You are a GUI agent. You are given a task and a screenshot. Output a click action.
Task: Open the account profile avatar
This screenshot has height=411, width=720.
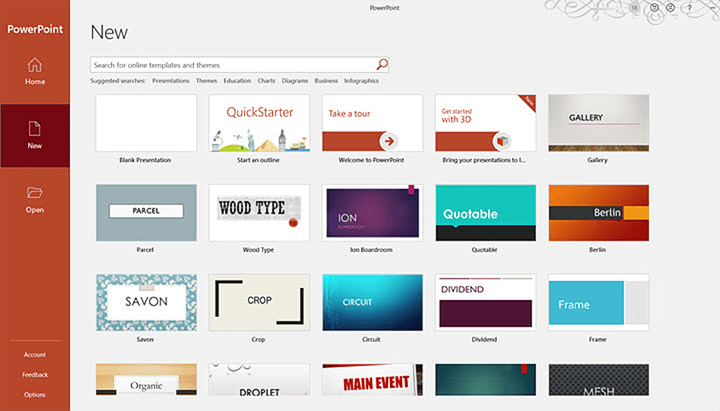[635, 8]
